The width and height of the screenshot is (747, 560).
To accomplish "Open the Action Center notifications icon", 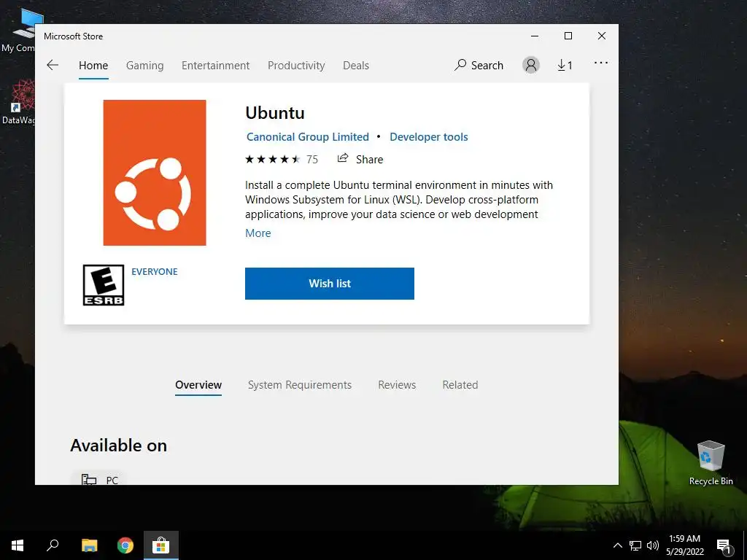I will 724,545.
